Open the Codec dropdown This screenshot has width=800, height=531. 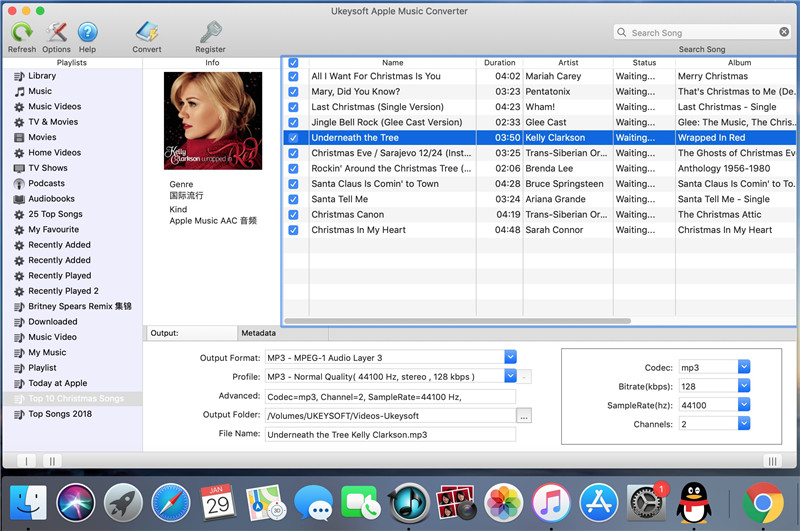coord(744,367)
